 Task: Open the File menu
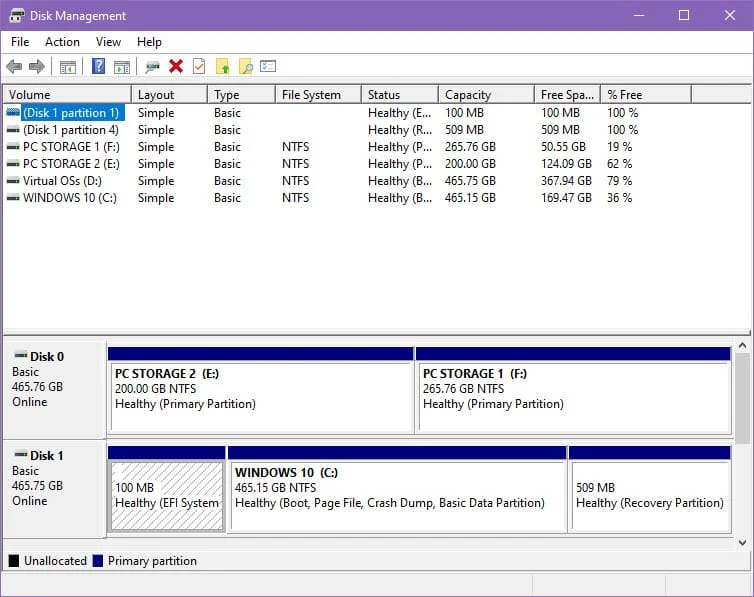(20, 42)
